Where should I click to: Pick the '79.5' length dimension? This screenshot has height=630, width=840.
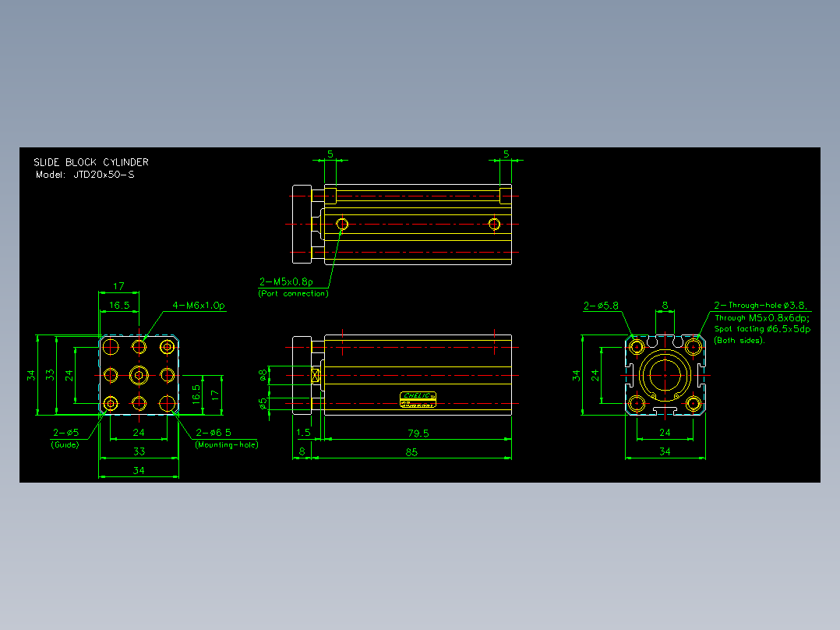pyautogui.click(x=418, y=434)
